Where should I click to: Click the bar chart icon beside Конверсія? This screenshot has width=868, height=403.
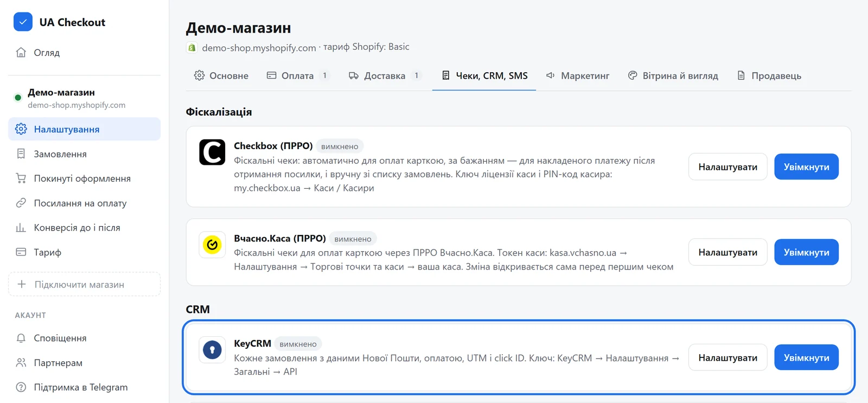pyautogui.click(x=21, y=228)
